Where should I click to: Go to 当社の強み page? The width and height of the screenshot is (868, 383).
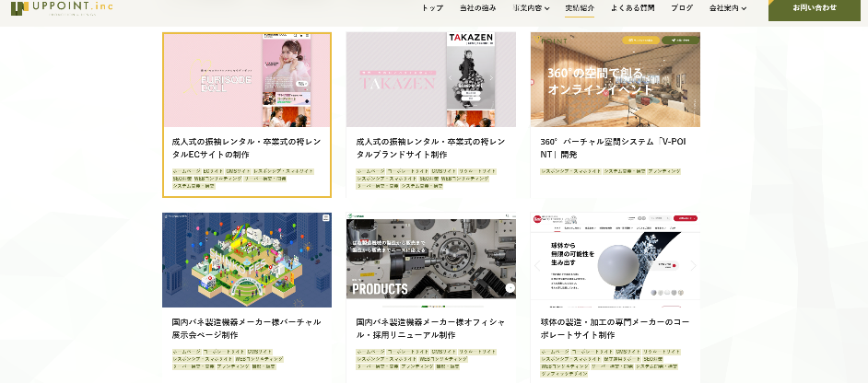coord(477,8)
